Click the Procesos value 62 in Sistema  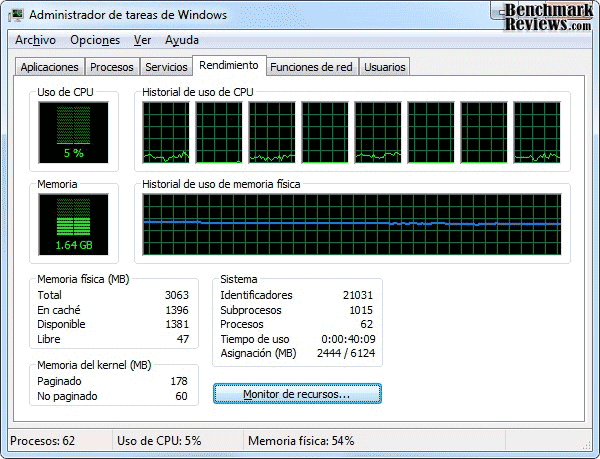[x=367, y=324]
